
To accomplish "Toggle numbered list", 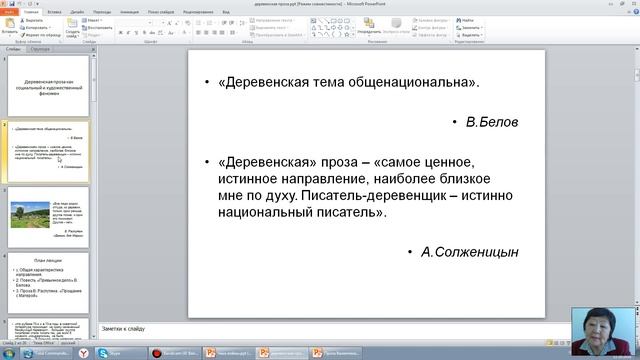I will [x=210, y=23].
